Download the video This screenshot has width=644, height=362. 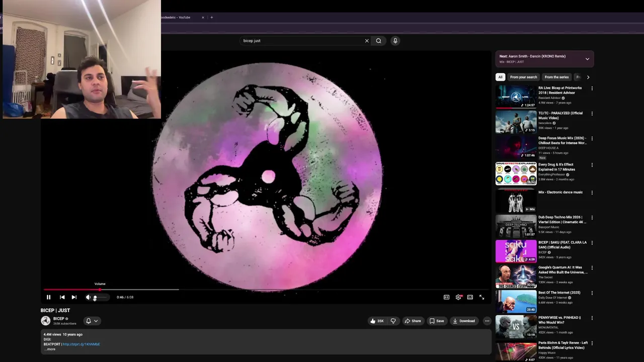coord(463,321)
